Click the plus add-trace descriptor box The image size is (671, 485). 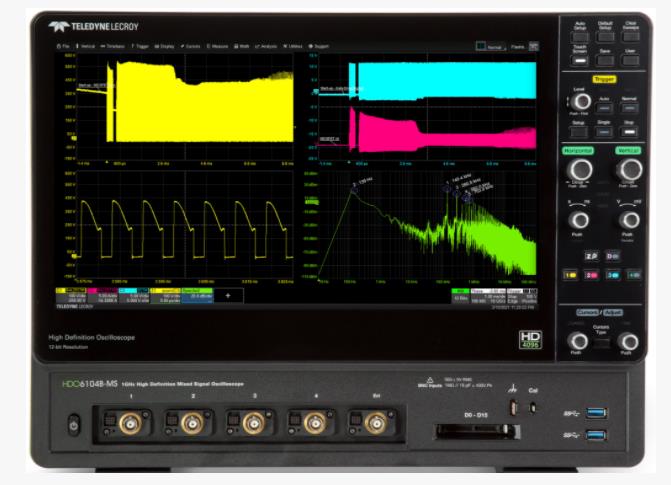pos(227,296)
